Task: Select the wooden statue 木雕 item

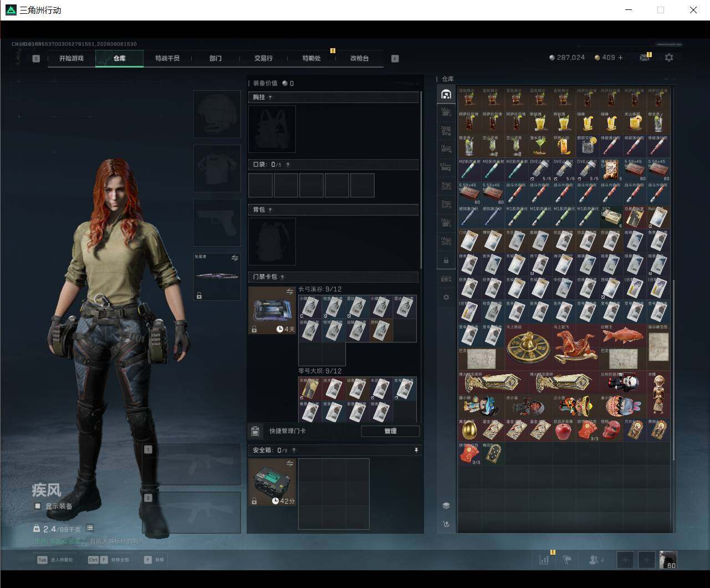Action: tap(658, 395)
